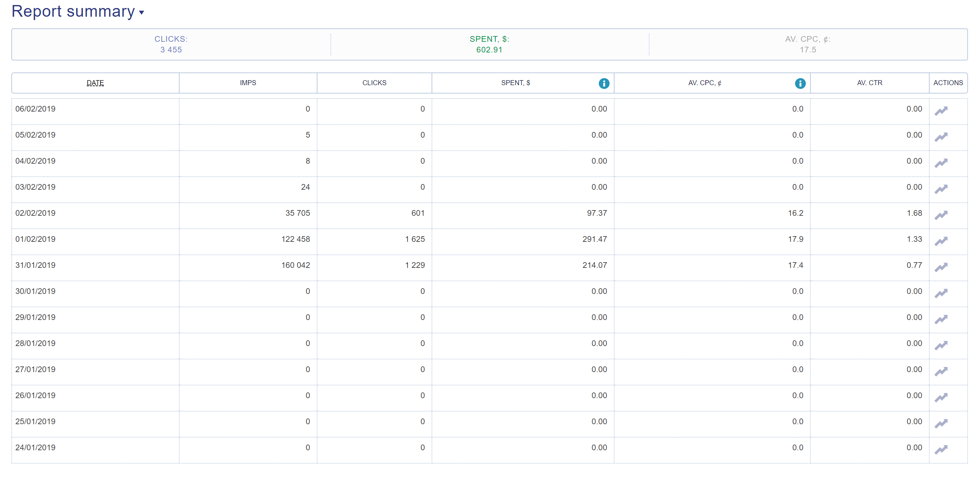Open chart for 02/02/2019 row
The width and height of the screenshot is (980, 497).
(941, 215)
